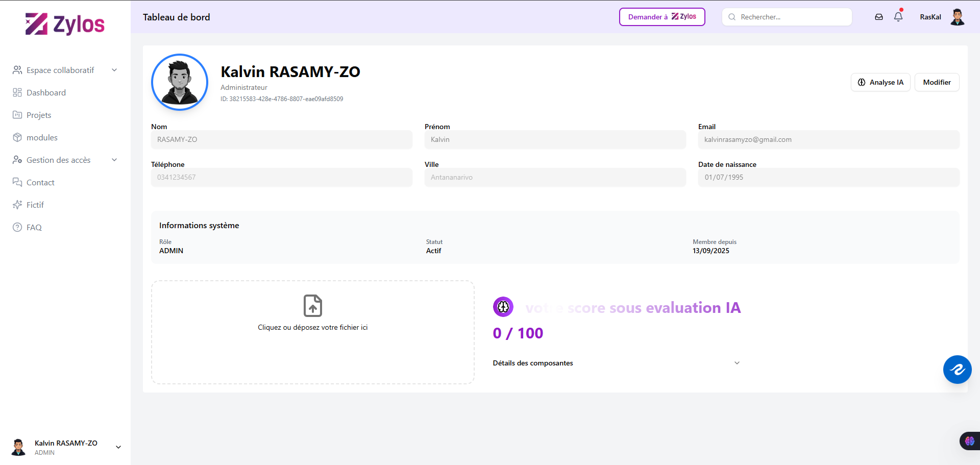
Task: Select the Projets sidebar icon
Action: 17,115
